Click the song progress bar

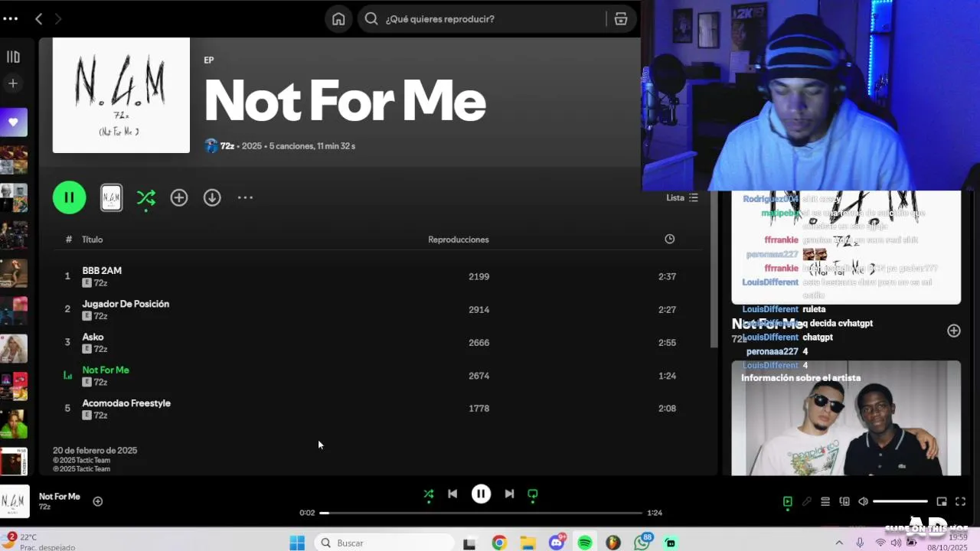point(481,513)
